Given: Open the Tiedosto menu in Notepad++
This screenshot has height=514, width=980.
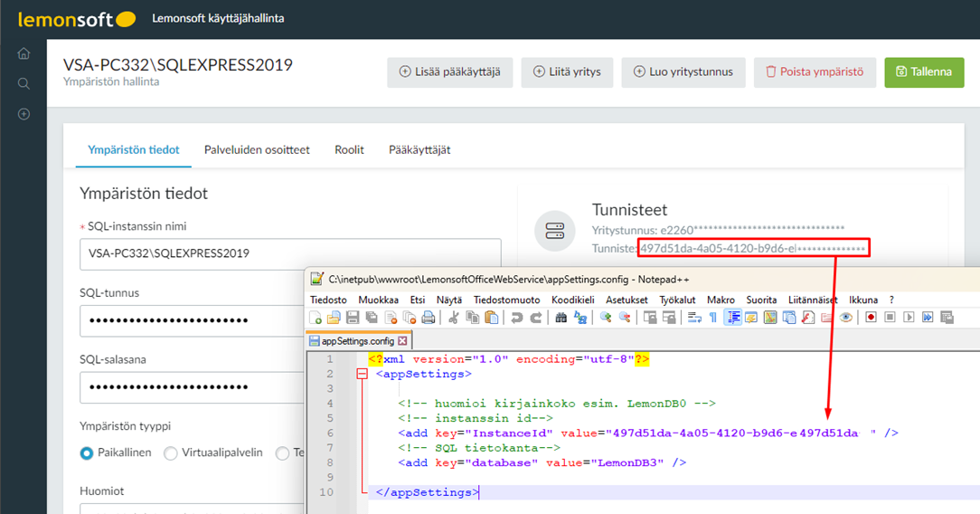Looking at the screenshot, I should coord(328,300).
